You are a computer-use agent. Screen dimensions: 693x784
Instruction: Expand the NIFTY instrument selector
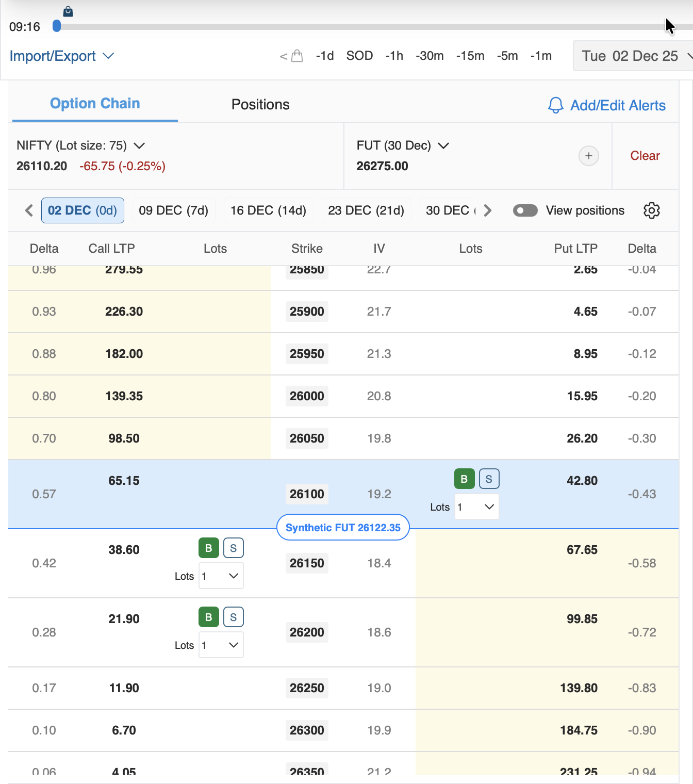point(139,145)
